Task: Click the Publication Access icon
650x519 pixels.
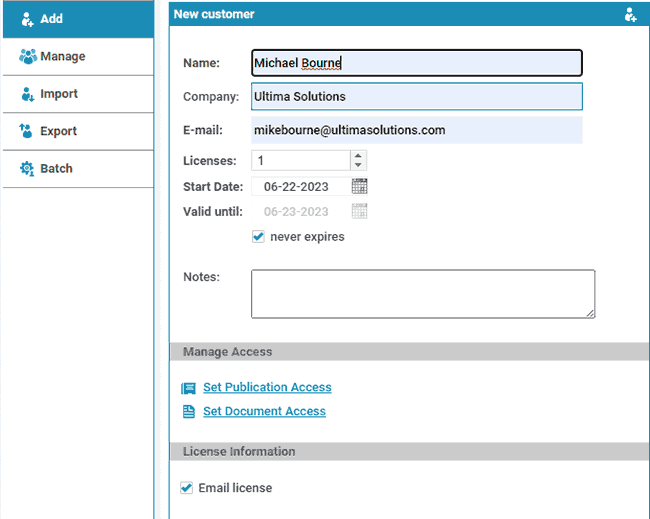Action: coord(188,388)
